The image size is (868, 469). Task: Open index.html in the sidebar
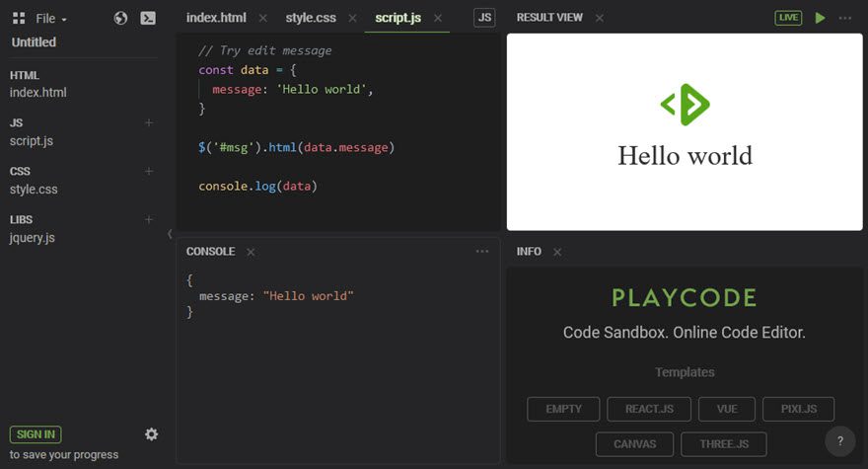click(37, 93)
